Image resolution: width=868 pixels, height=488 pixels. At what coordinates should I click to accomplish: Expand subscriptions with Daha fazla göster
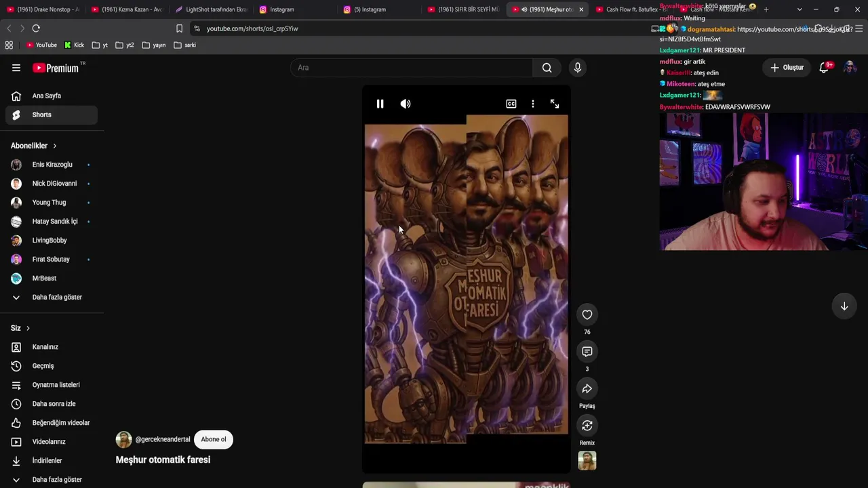[x=52, y=298]
